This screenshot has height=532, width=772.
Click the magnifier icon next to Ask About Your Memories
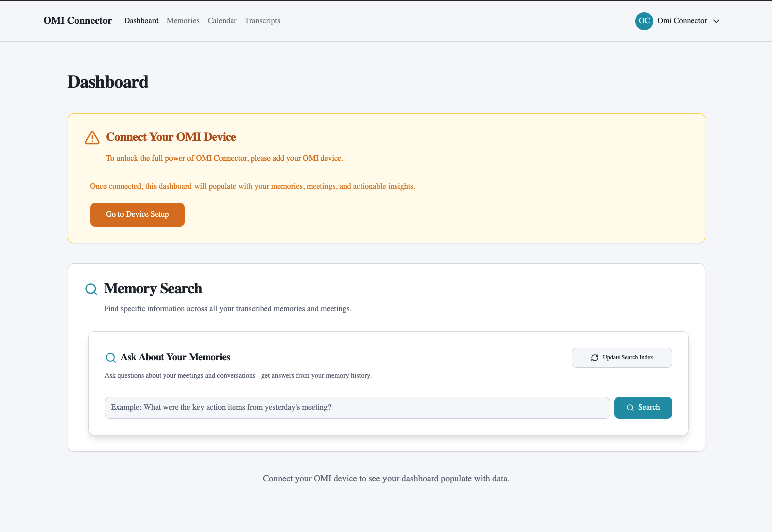(111, 358)
